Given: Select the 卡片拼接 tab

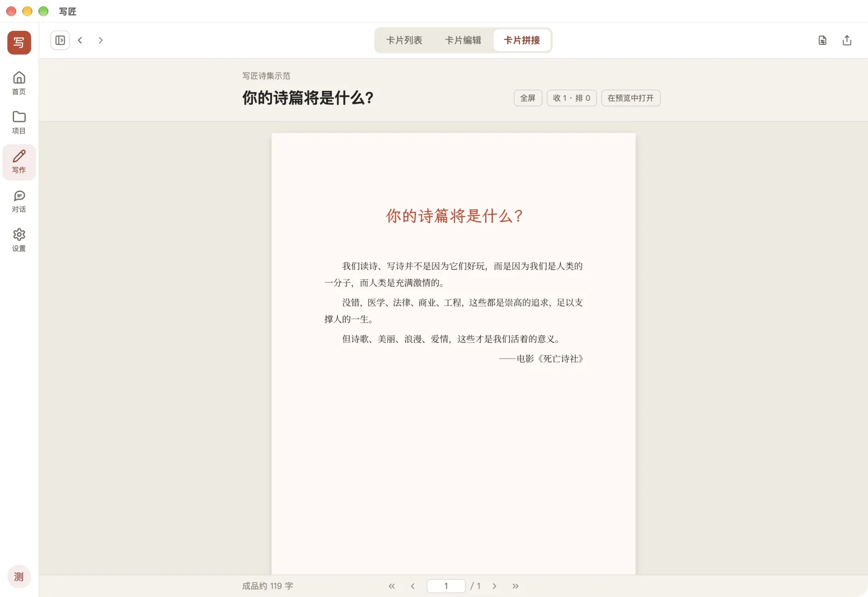Looking at the screenshot, I should (522, 40).
